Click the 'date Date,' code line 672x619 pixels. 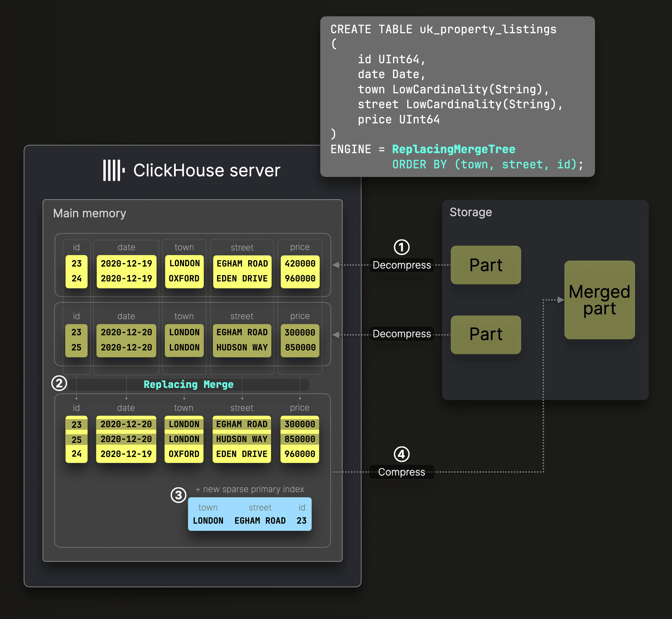[x=392, y=74]
